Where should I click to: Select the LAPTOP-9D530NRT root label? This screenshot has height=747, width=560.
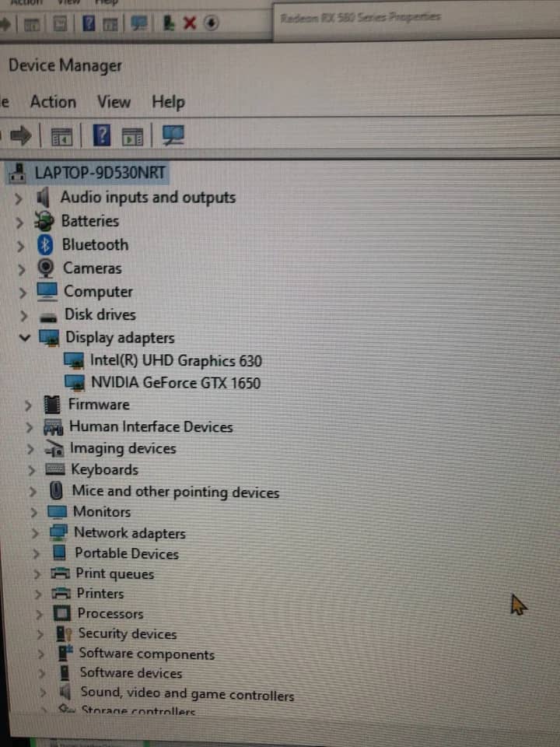coord(100,173)
